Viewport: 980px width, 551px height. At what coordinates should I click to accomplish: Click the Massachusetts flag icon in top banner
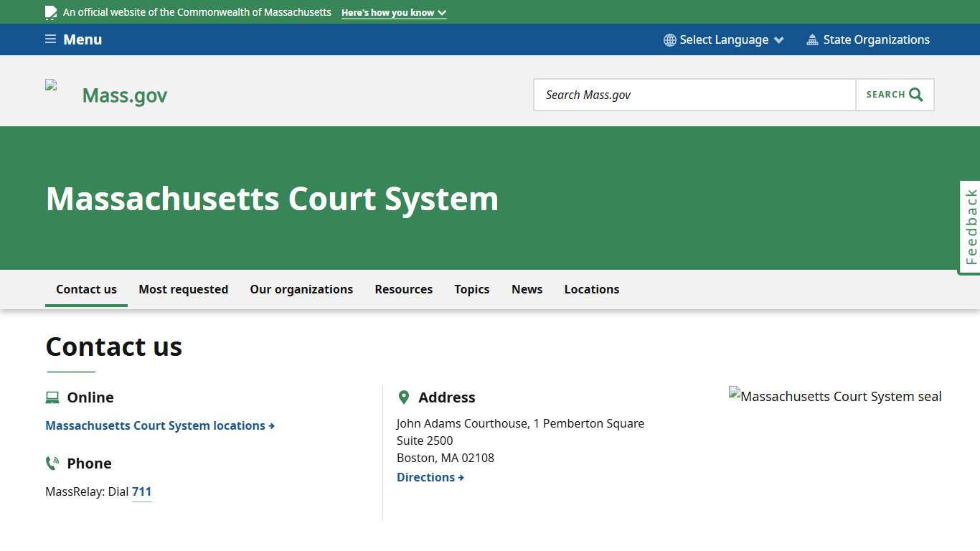point(50,11)
